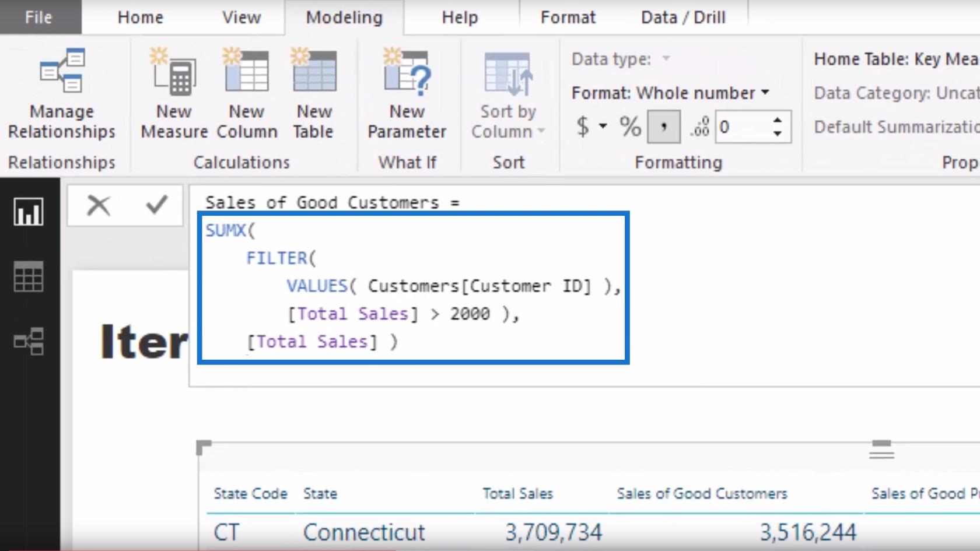Sort by Sales of Good Customers header
Screen dimensions: 980x551
(x=702, y=494)
